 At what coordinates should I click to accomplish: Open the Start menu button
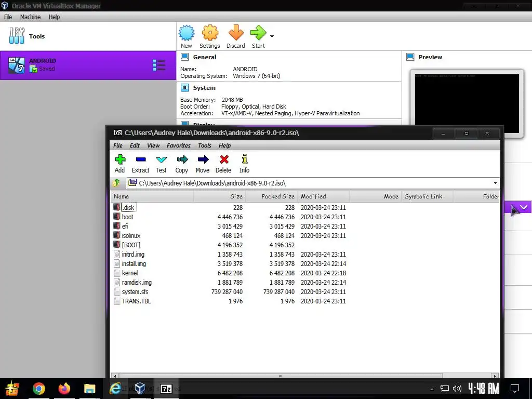(12, 389)
